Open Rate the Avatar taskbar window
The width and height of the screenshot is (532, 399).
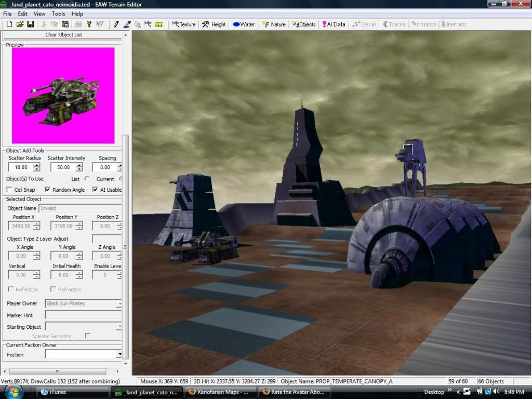[x=294, y=392]
